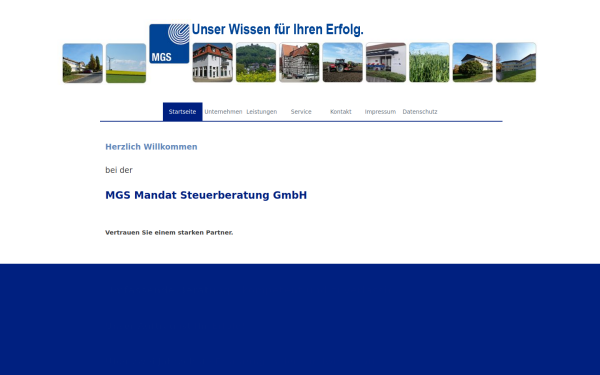Open the Startseite tab
Image resolution: width=600 pixels, height=375 pixels.
click(x=183, y=112)
